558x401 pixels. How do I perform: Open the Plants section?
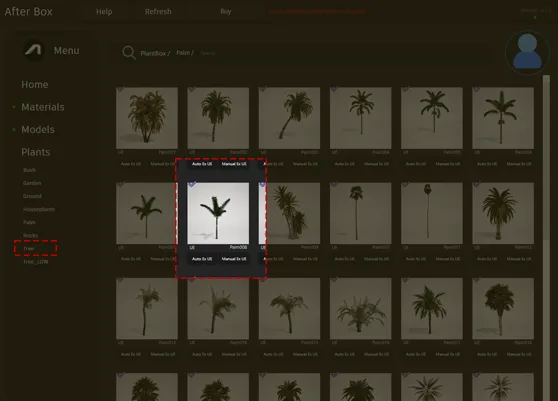pos(36,152)
